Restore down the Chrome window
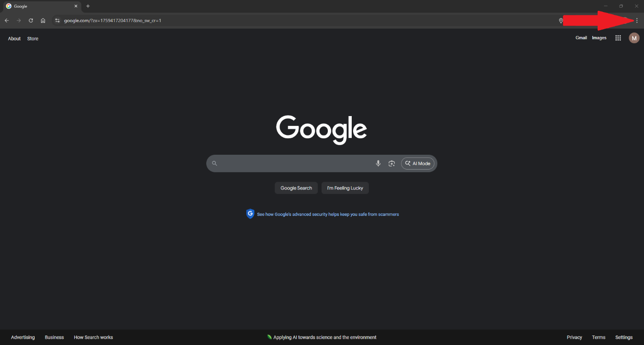The height and width of the screenshot is (345, 644). click(x=621, y=6)
